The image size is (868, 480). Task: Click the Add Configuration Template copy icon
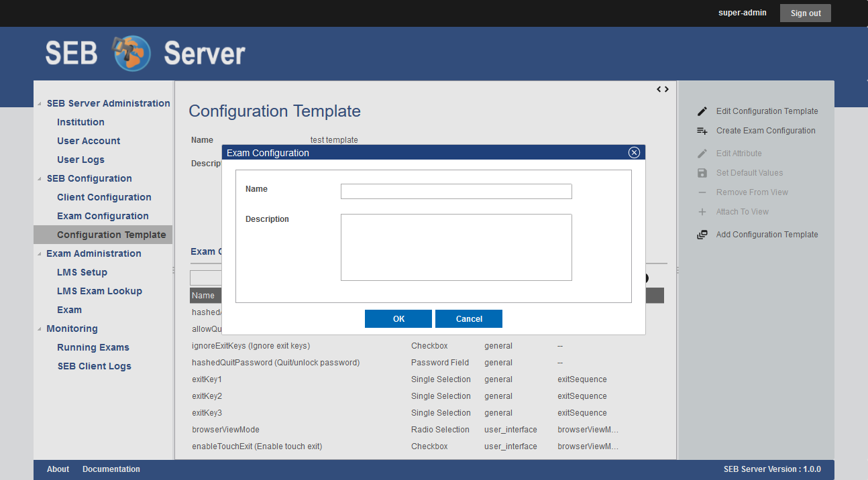702,235
